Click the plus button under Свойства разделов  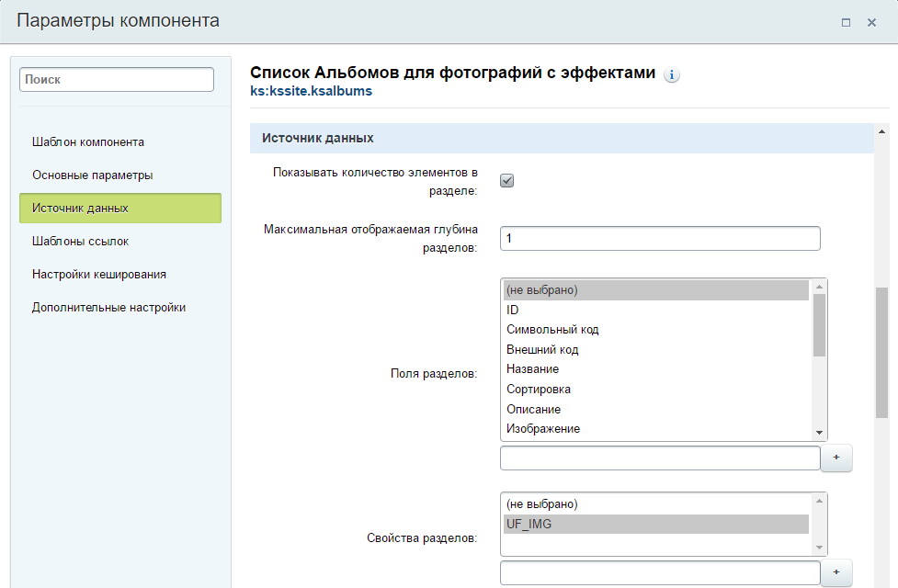coord(835,572)
